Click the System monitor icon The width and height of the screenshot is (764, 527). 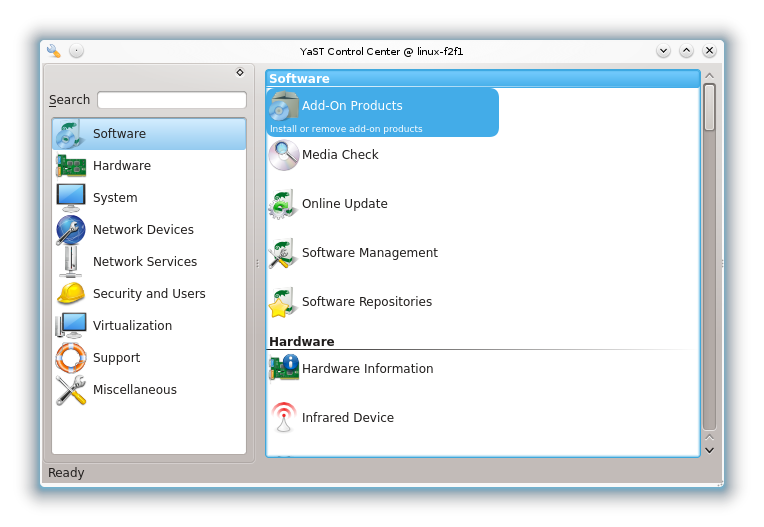[x=71, y=197]
